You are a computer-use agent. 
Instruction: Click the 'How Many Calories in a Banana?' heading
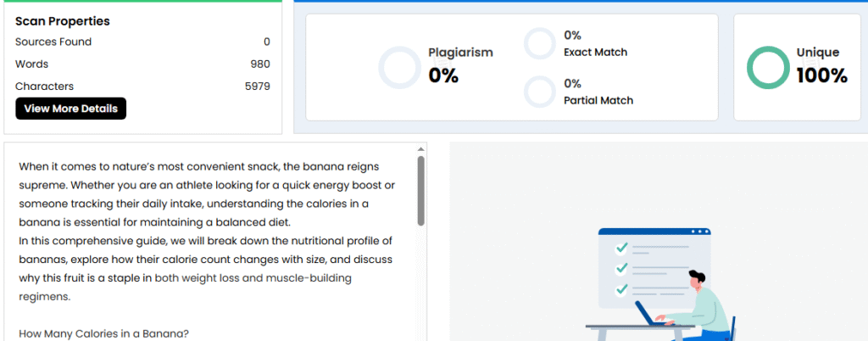tap(103, 333)
